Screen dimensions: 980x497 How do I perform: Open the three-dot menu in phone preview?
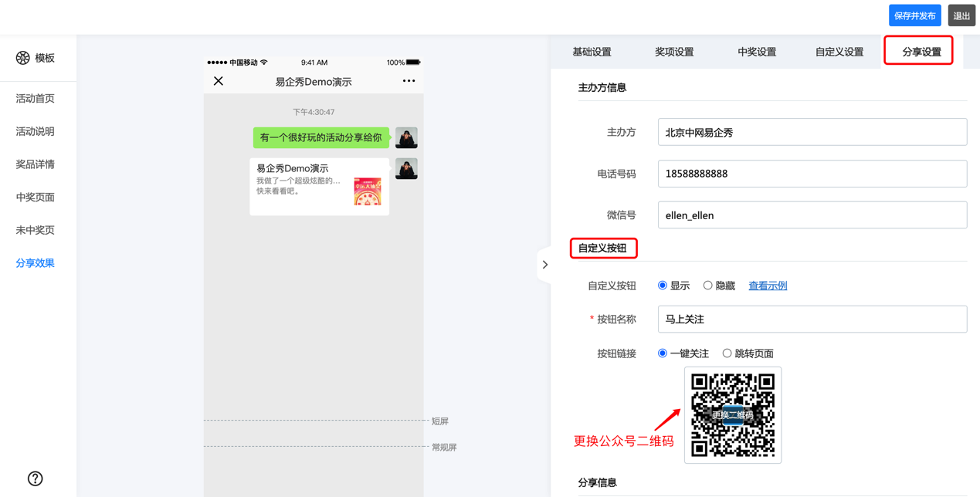click(x=409, y=81)
